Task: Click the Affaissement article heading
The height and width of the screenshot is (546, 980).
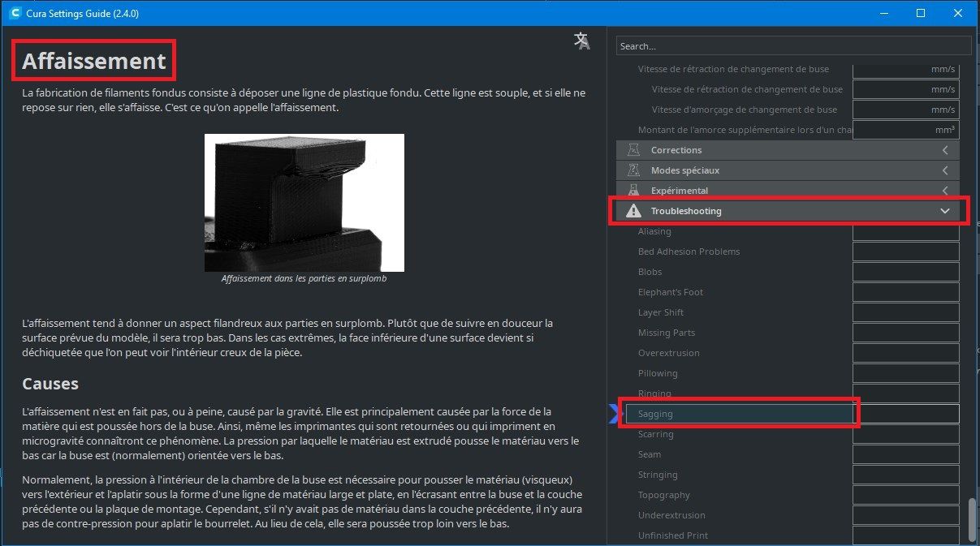Action: [93, 61]
